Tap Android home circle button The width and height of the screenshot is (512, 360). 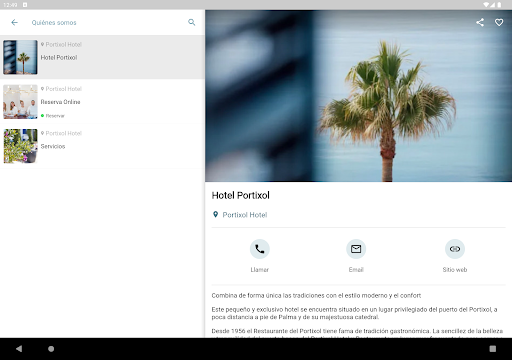pos(51,349)
